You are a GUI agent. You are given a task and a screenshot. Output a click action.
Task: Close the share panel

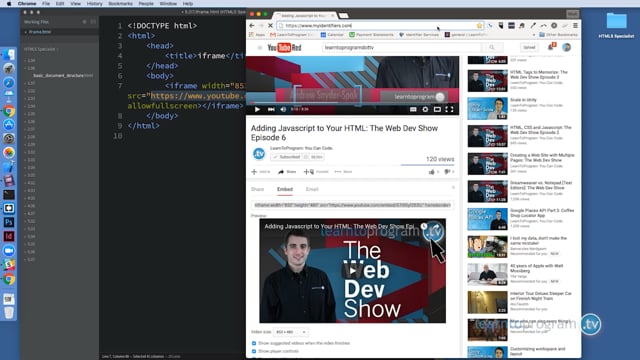(453, 188)
